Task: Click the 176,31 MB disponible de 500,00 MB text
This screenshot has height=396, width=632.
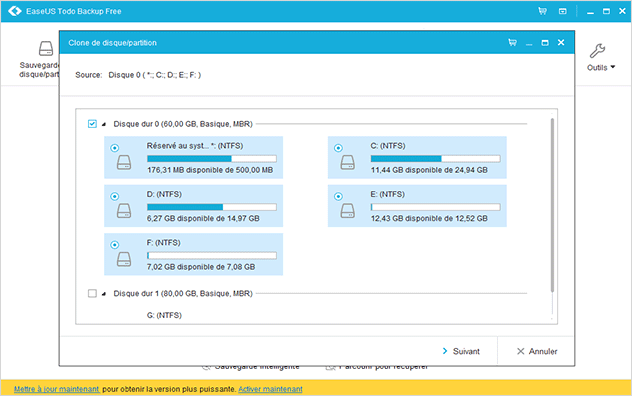Action: 210,170
